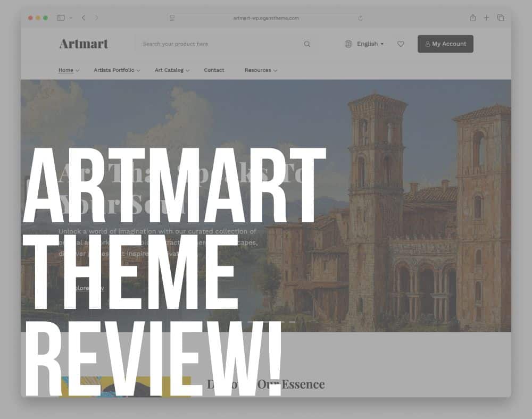Show the tab overview icon
The height and width of the screenshot is (419, 532).
[x=501, y=18]
